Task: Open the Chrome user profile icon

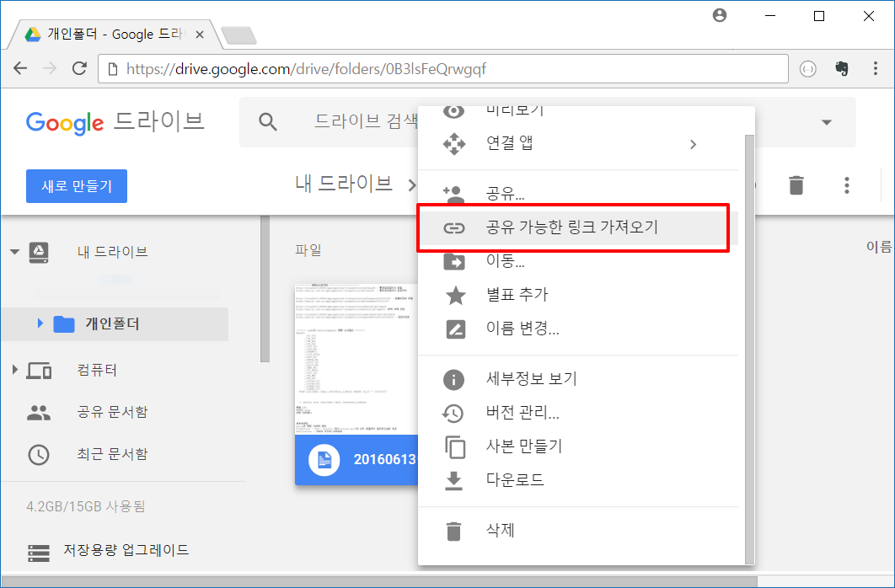Action: click(720, 15)
